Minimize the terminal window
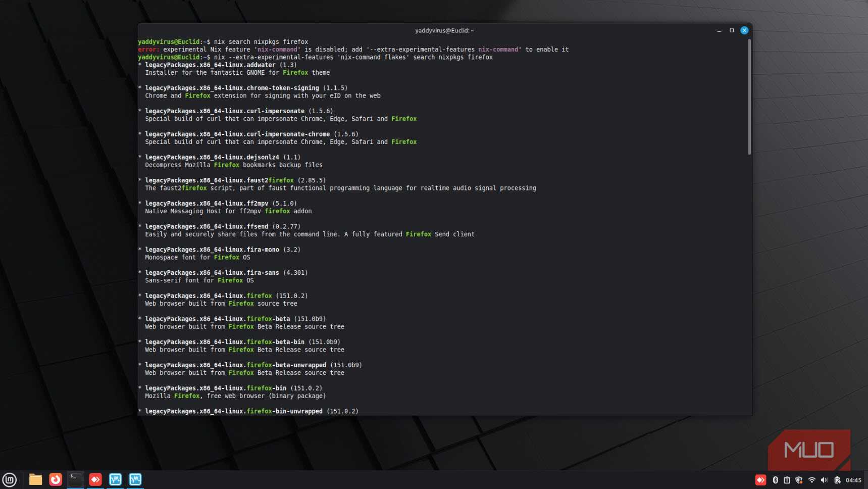 (x=719, y=31)
